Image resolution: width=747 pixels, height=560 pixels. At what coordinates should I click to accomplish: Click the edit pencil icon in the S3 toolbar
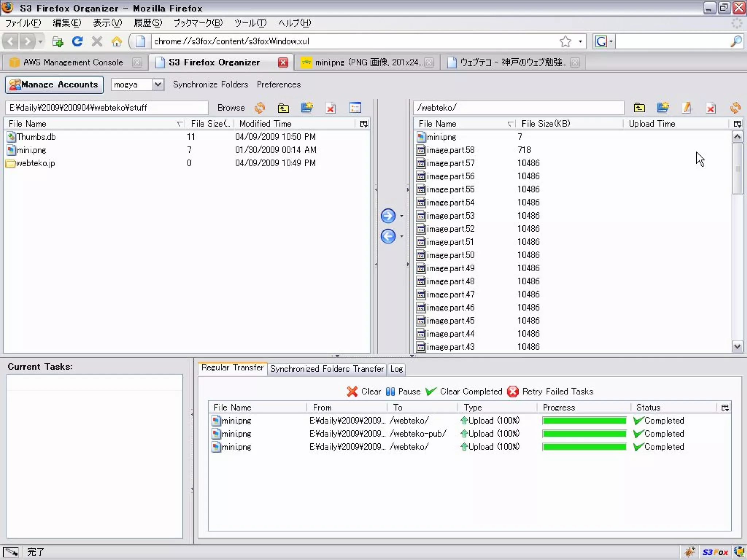click(x=687, y=108)
